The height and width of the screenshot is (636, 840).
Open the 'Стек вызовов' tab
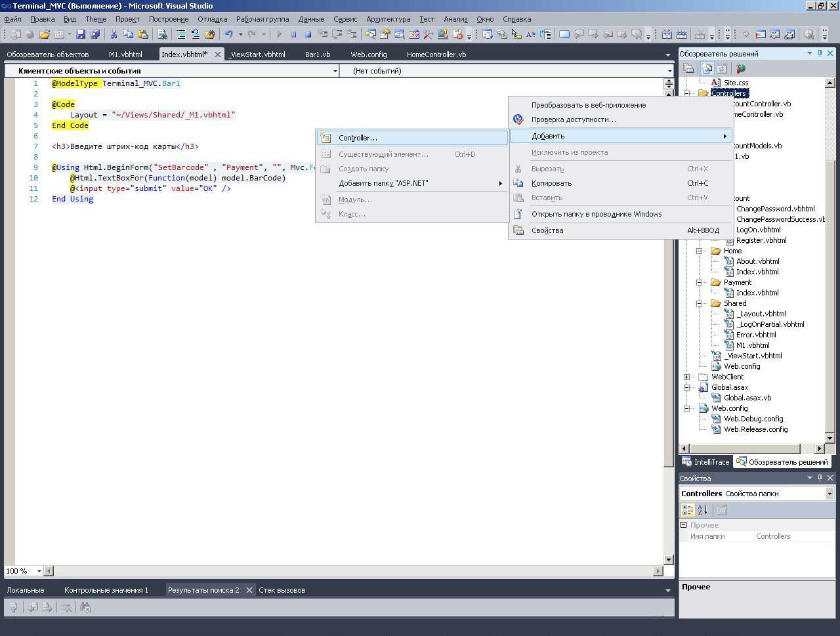click(282, 590)
